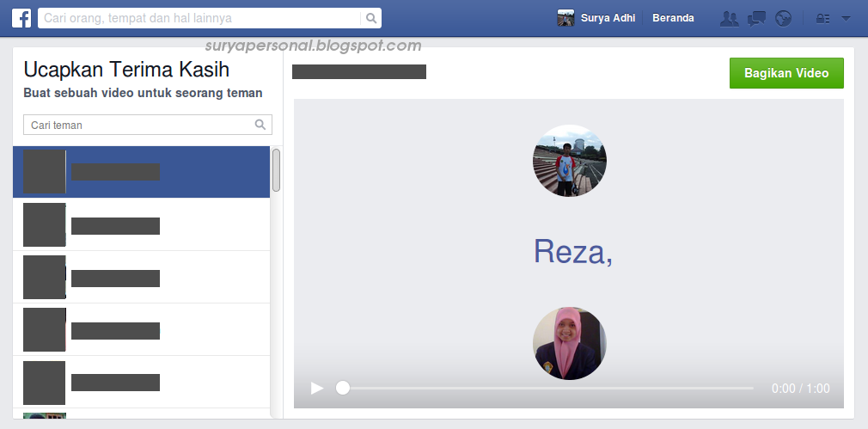Click the video progress slider handle
The width and height of the screenshot is (868, 429).
point(343,388)
